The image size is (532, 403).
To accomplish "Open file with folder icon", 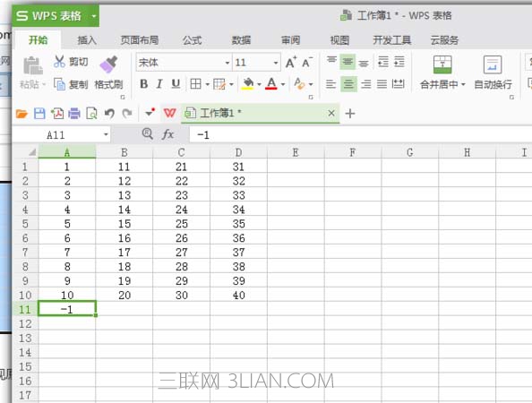I will click(21, 114).
